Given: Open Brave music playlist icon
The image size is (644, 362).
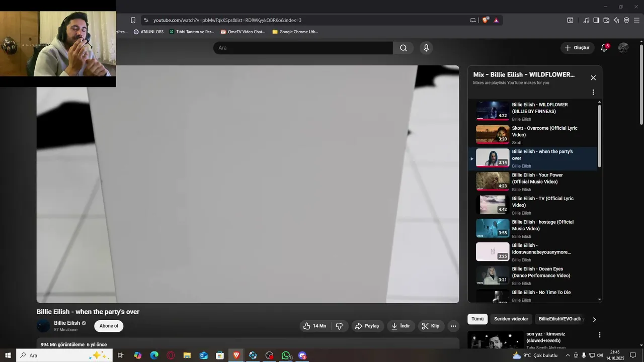Looking at the screenshot, I should pos(586,20).
